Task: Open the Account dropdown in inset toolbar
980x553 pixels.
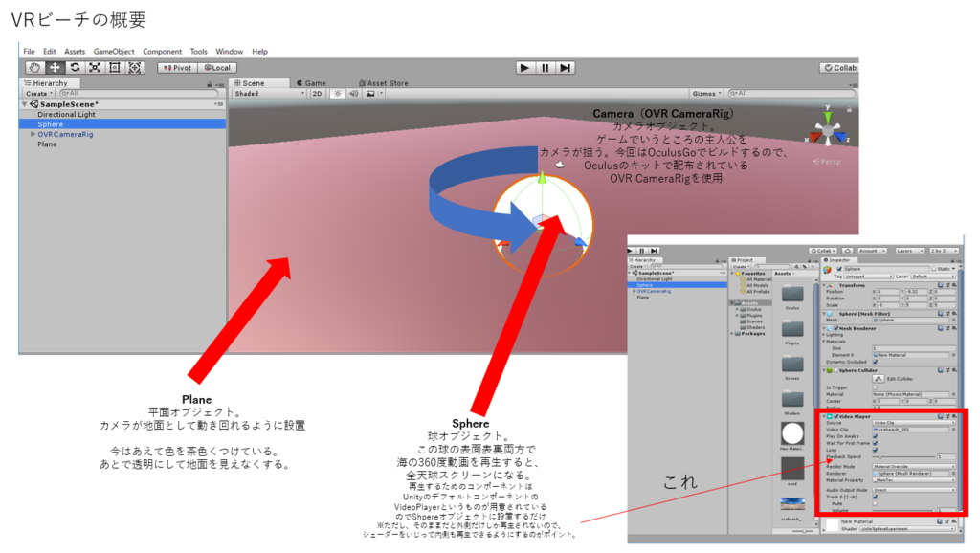Action: [873, 251]
